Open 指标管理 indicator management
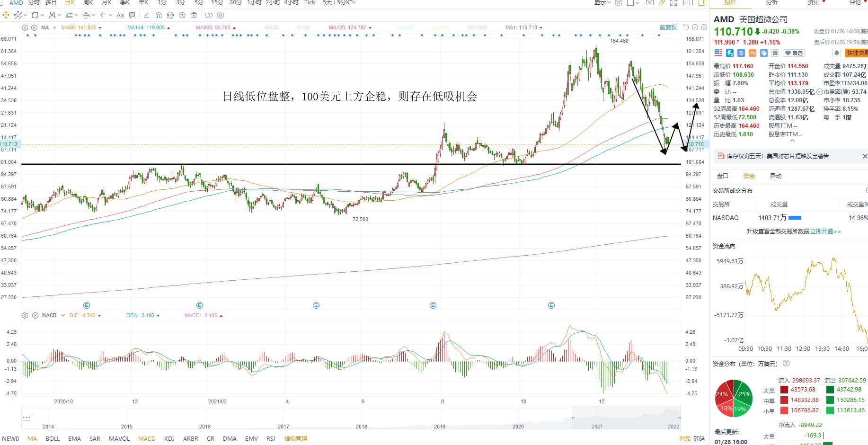 pyautogui.click(x=295, y=439)
